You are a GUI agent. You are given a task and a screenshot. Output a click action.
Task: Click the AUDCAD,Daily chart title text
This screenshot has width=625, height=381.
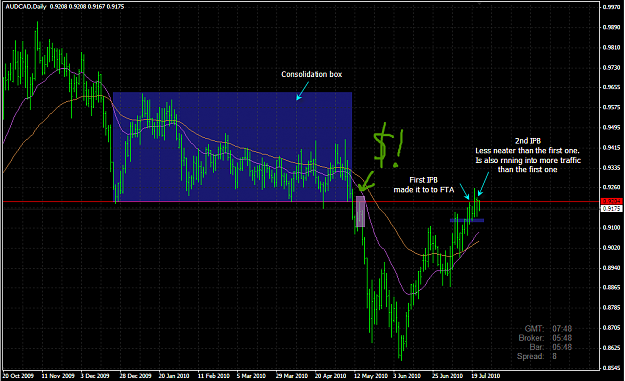pos(26,7)
